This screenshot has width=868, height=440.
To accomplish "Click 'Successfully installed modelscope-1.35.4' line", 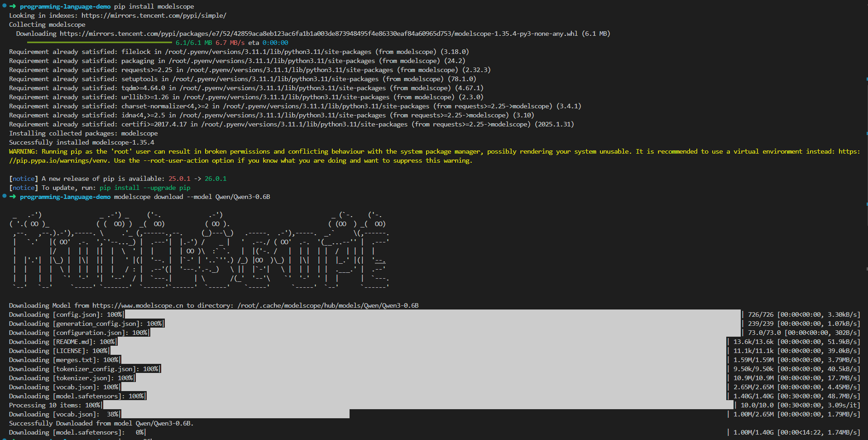I will tap(82, 142).
